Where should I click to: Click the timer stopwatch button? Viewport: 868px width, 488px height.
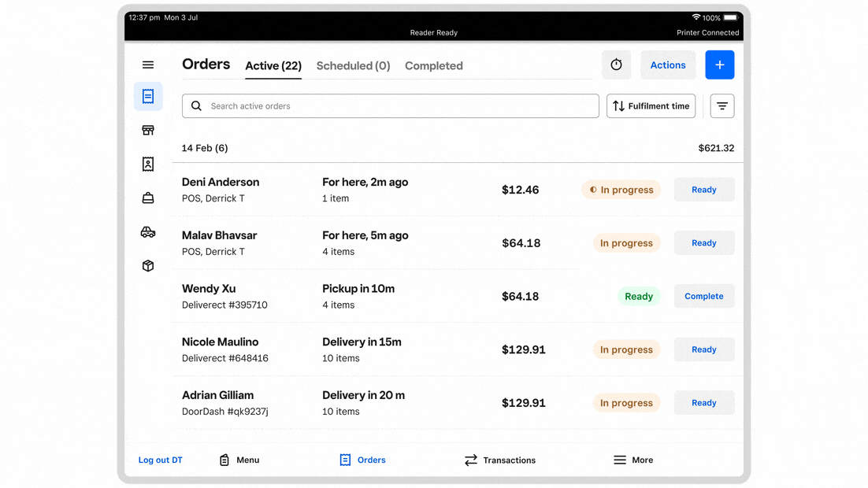[616, 65]
